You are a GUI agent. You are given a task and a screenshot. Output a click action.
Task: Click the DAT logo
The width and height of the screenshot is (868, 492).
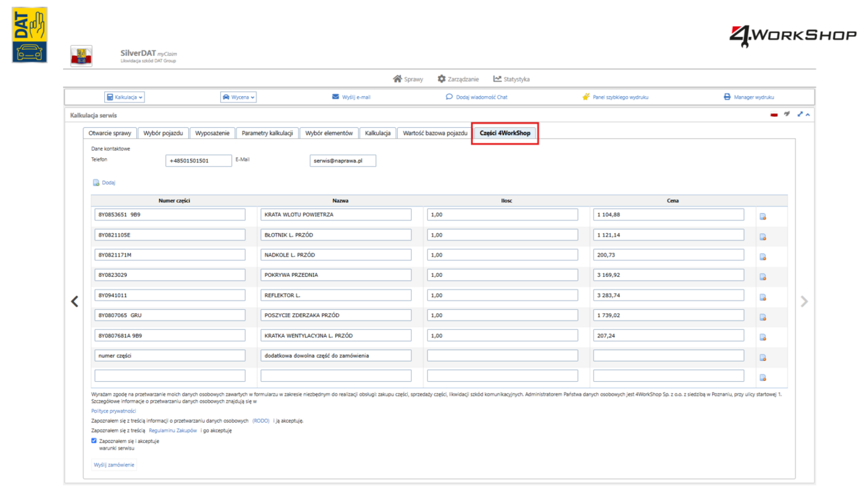coord(30,35)
